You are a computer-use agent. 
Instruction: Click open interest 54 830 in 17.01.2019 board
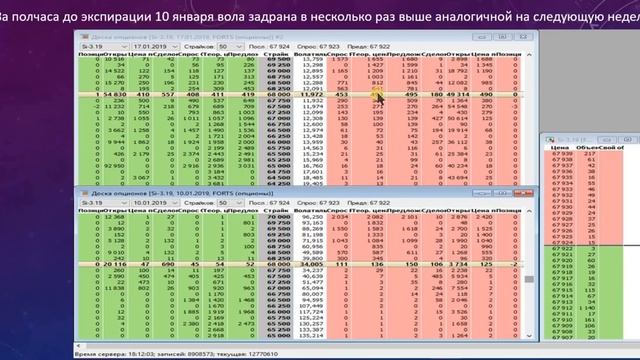coord(114,95)
